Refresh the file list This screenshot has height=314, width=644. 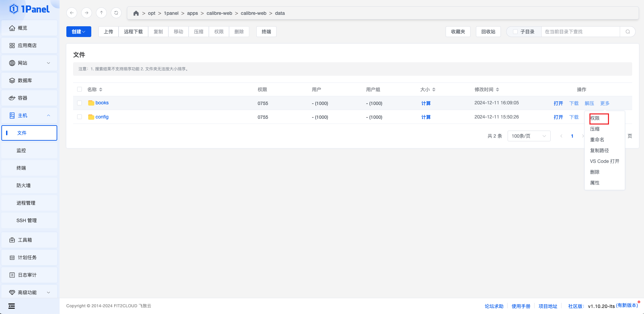(x=116, y=13)
